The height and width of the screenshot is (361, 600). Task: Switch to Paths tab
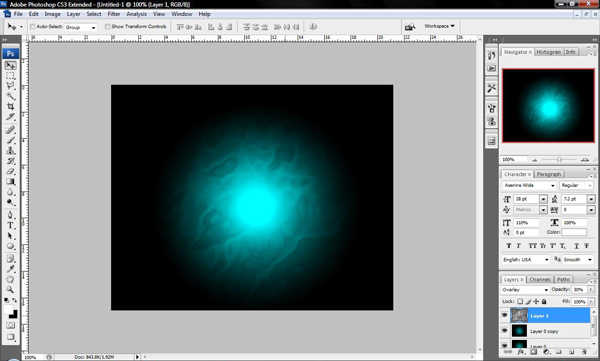tap(563, 279)
